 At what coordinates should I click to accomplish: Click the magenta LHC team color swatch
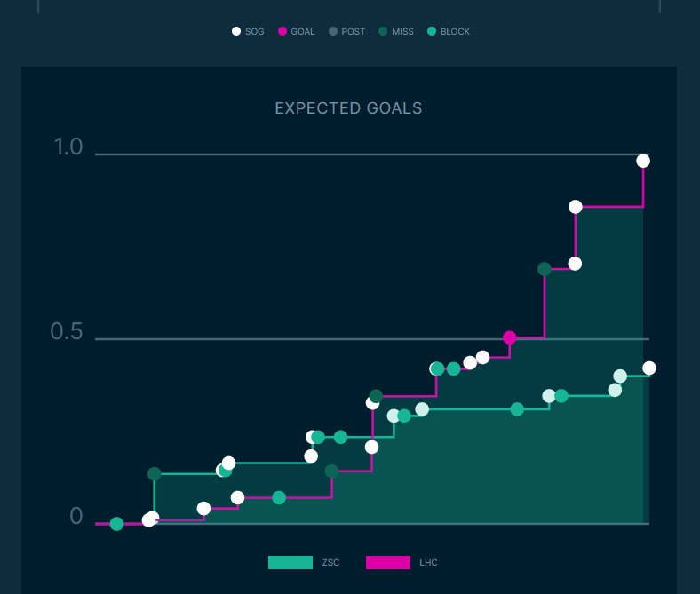click(x=388, y=562)
